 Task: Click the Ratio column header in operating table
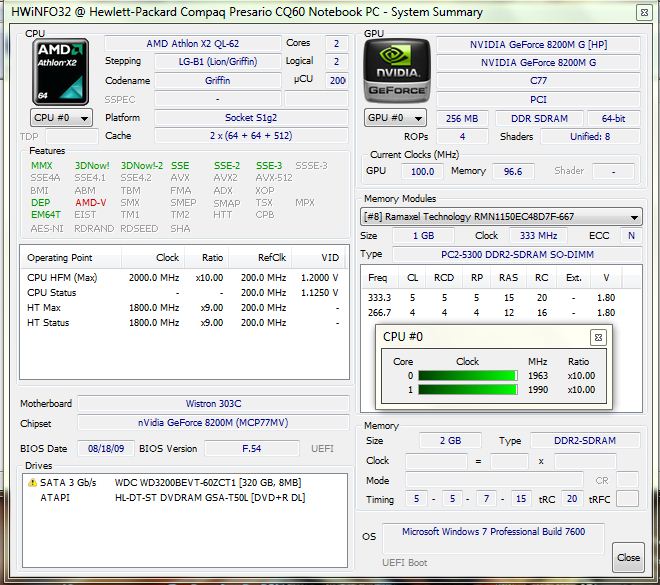click(208, 258)
